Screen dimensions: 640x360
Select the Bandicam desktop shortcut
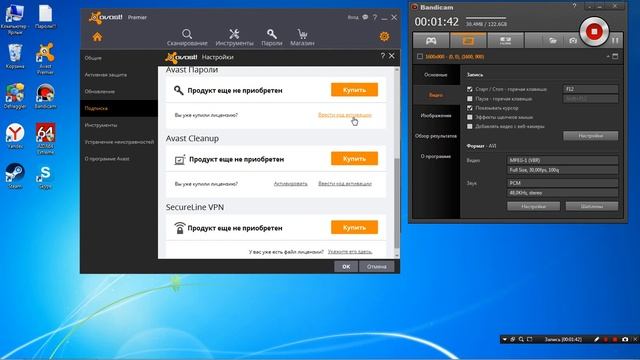coord(45,96)
